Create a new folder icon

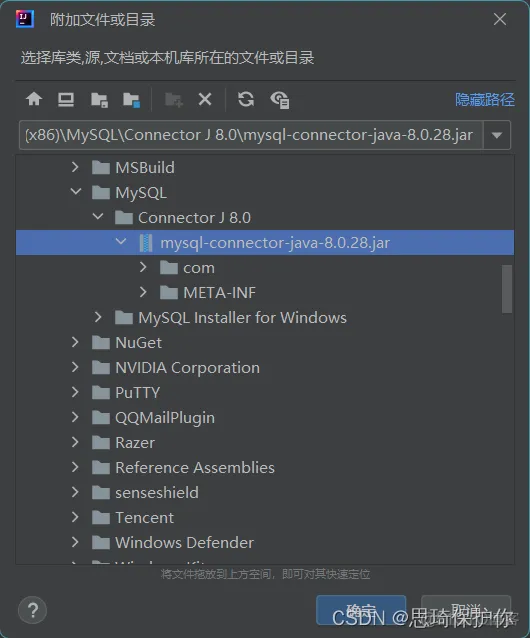174,100
